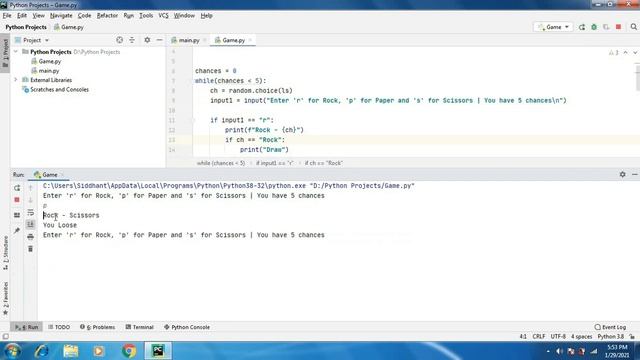Clear all console output with trash icon

[x=31, y=249]
